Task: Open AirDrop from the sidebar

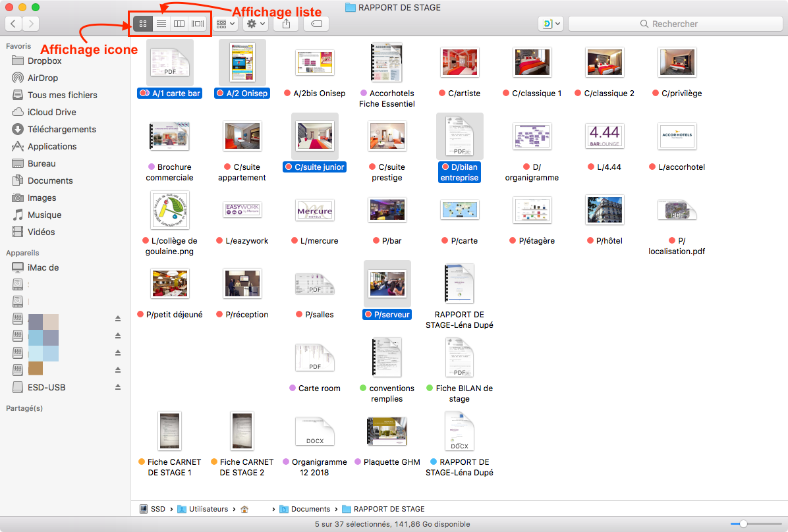Action: point(42,78)
